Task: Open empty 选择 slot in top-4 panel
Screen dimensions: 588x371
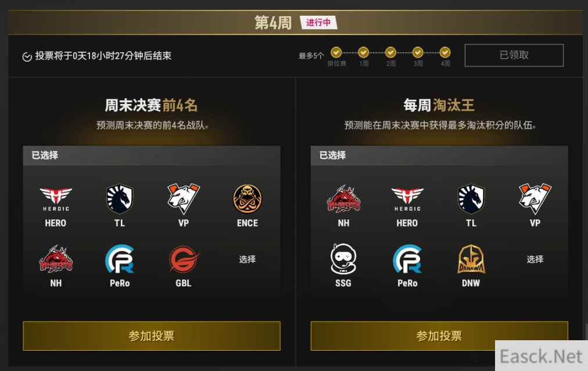Action: pos(247,259)
